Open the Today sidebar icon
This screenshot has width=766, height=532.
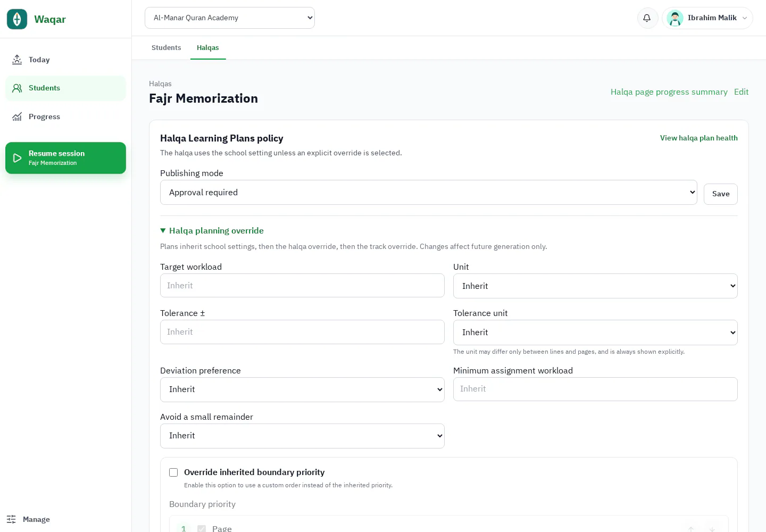coord(17,60)
